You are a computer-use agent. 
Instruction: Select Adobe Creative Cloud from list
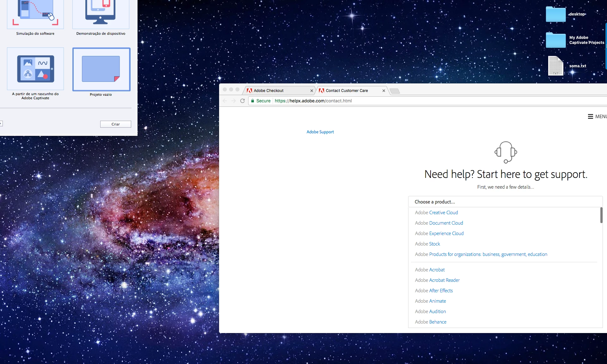pyautogui.click(x=436, y=213)
